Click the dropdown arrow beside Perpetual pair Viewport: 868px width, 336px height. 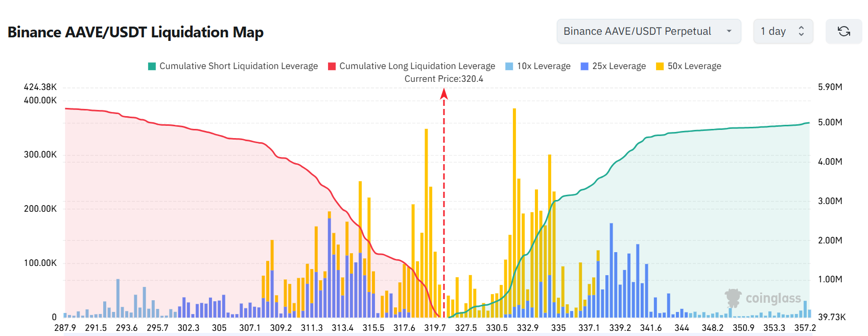tap(729, 31)
